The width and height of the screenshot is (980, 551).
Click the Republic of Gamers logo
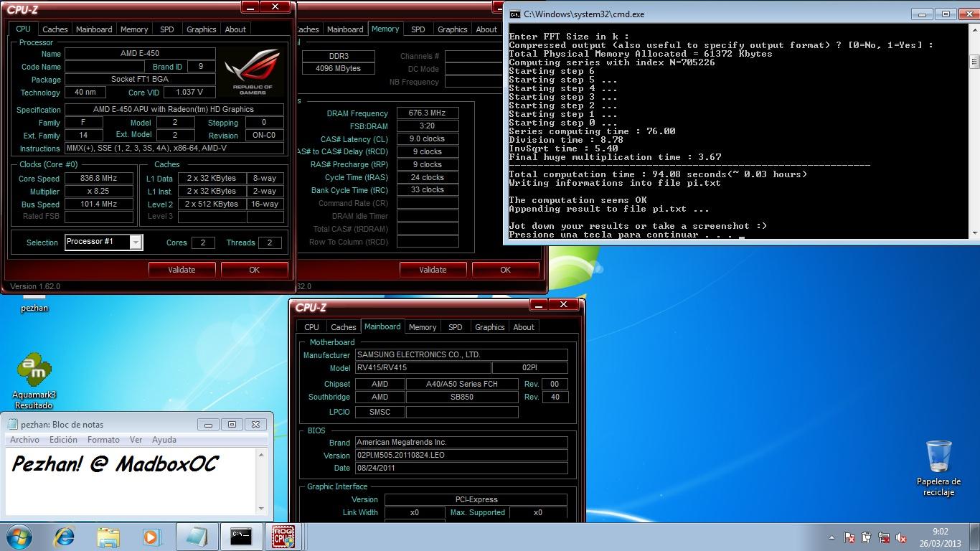tap(254, 72)
